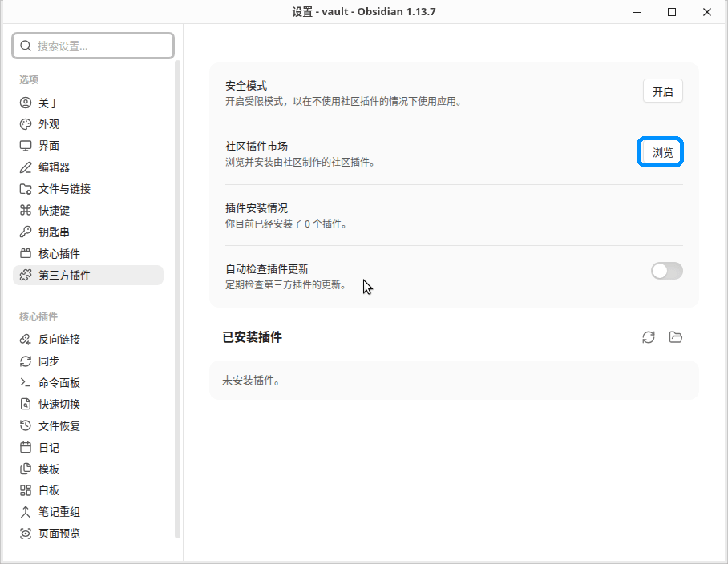This screenshot has height=564, width=728.
Task: Open the plugins folder icon
Action: [676, 337]
